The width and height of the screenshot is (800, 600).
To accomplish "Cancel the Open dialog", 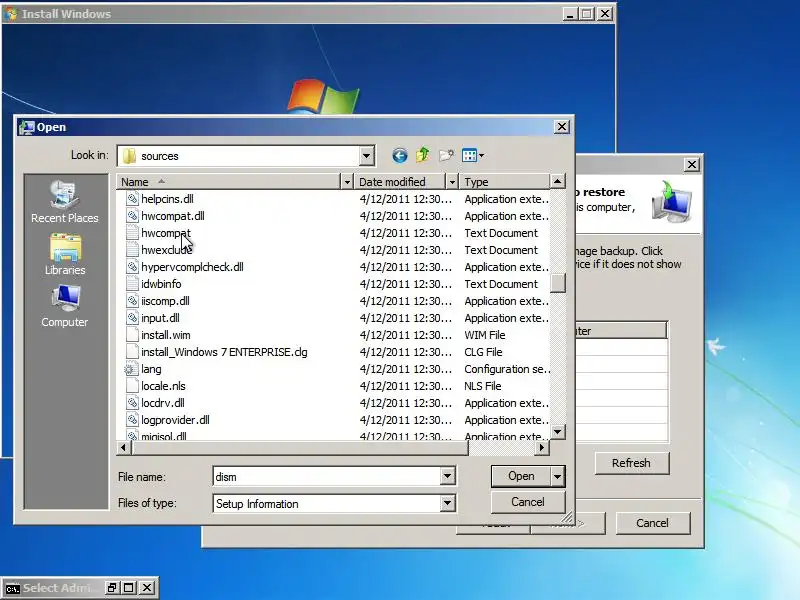I will pos(528,502).
